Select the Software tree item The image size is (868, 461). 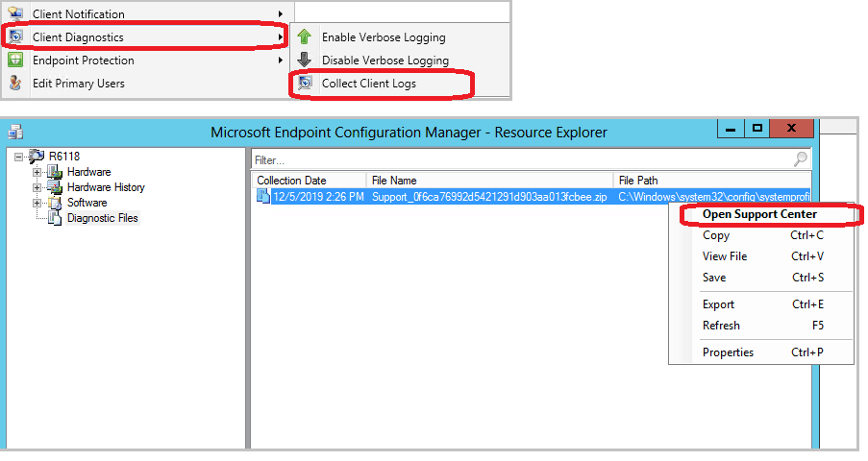[x=87, y=203]
